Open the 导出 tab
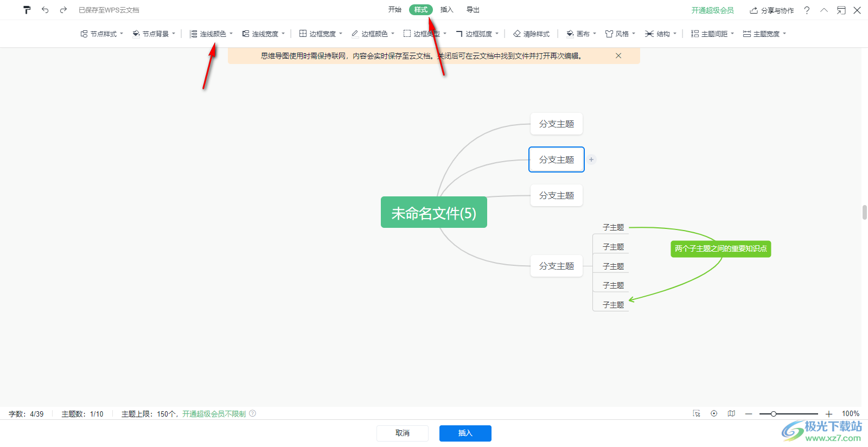This screenshot has height=447, width=868. point(473,10)
